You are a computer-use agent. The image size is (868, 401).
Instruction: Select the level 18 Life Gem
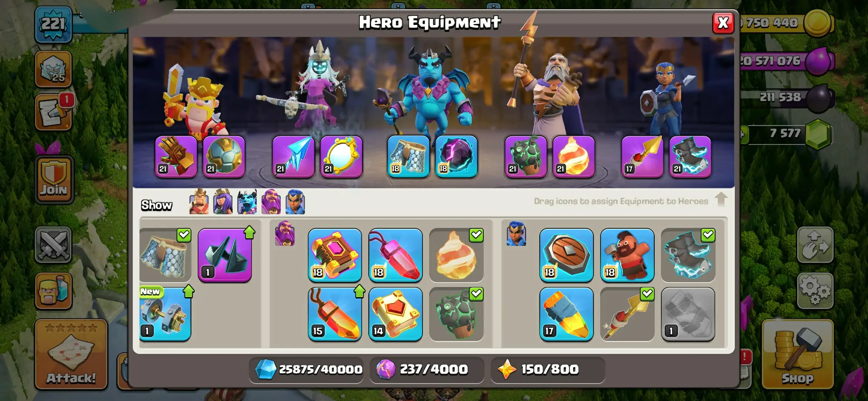click(395, 255)
